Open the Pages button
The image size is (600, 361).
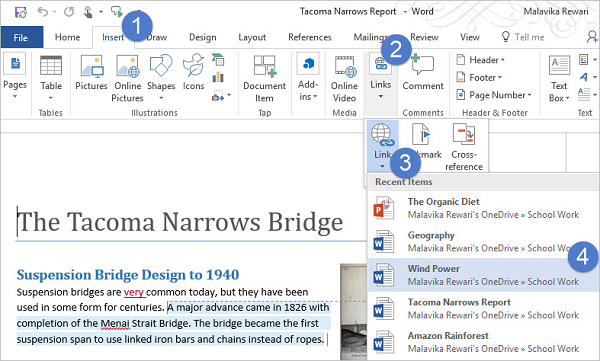point(15,75)
